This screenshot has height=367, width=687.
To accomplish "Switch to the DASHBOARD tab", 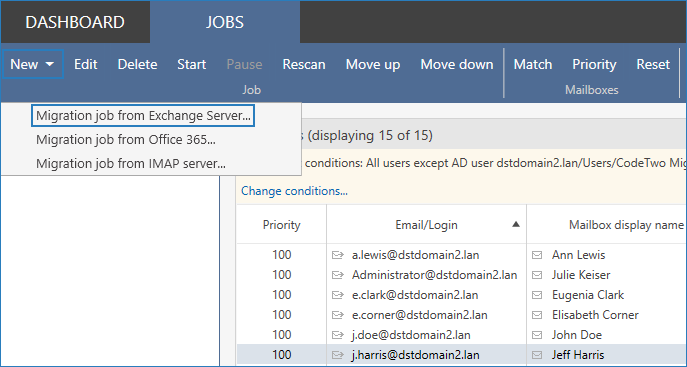I will [75, 22].
